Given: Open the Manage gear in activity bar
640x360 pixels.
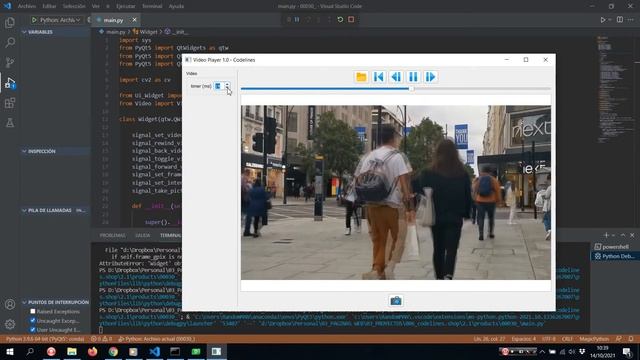Looking at the screenshot, I should pos(10,324).
